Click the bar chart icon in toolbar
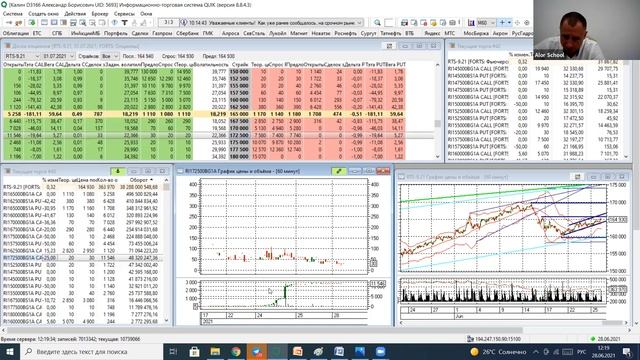Screen dimensions: 640x360 pos(471,23)
